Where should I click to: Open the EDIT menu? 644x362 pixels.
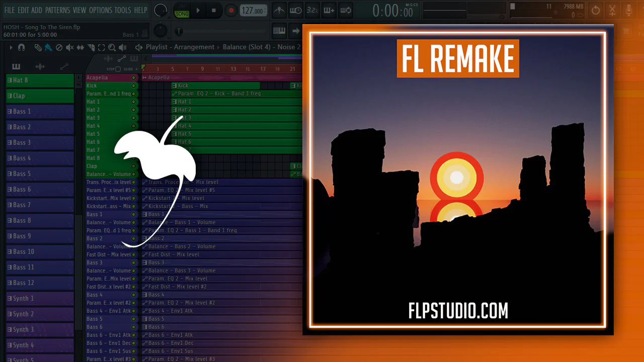23,10
